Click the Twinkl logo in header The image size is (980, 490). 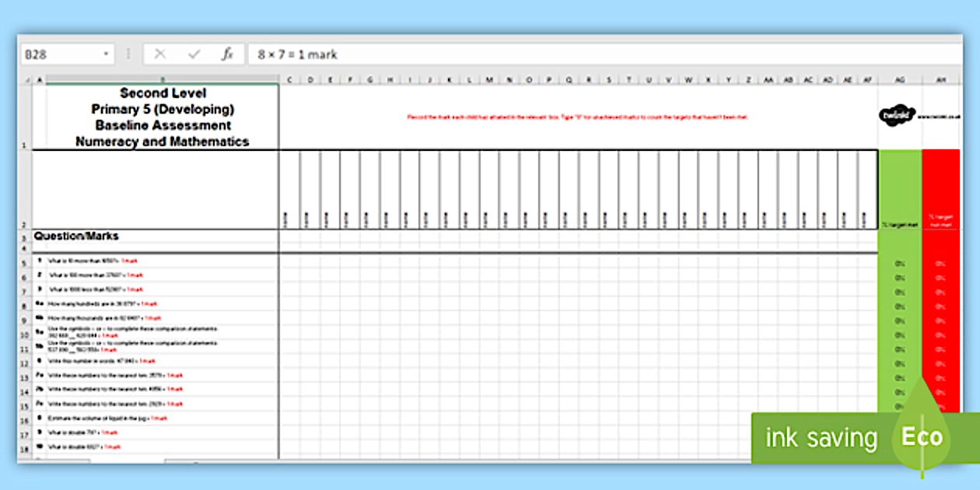tap(898, 117)
